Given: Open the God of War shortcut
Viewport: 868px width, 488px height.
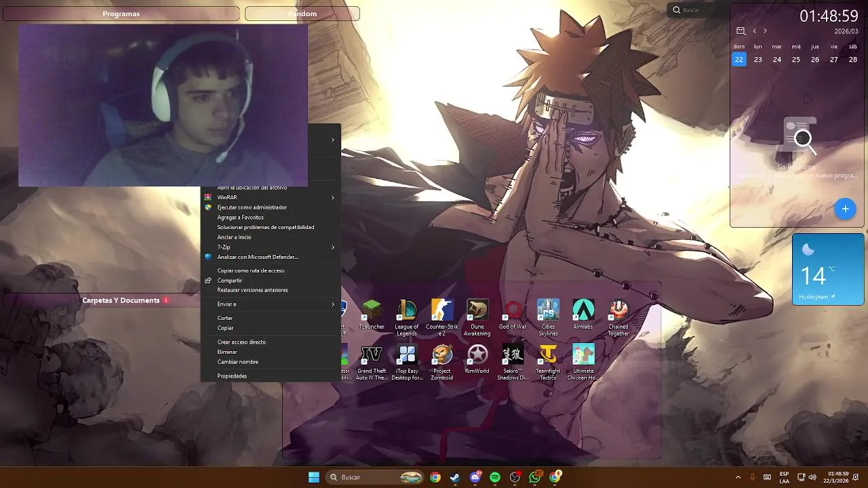Looking at the screenshot, I should point(513,315).
